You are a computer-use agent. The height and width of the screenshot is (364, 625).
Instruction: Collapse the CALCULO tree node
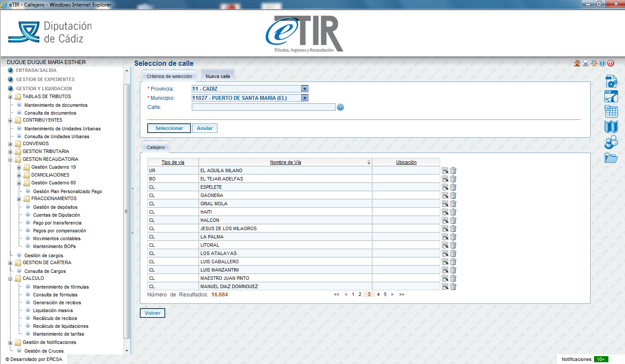coord(10,279)
